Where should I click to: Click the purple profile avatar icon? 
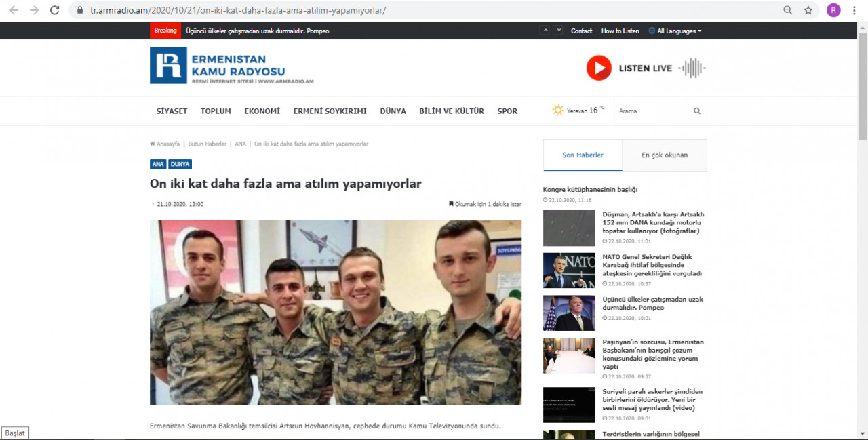click(833, 10)
